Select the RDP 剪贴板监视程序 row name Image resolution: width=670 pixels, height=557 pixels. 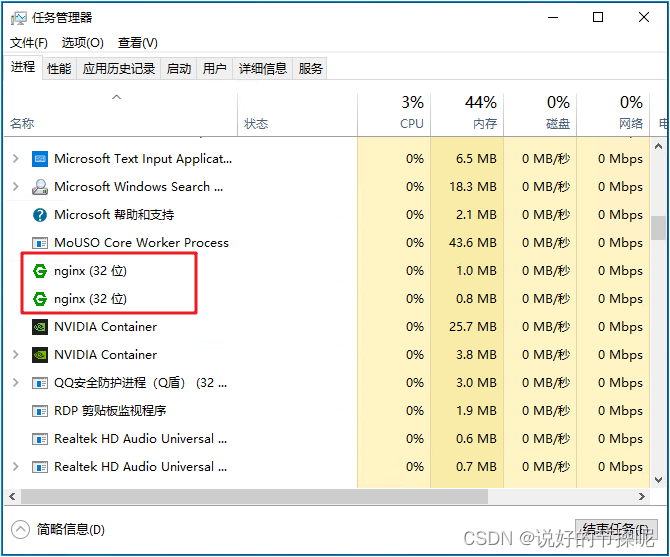click(x=110, y=411)
